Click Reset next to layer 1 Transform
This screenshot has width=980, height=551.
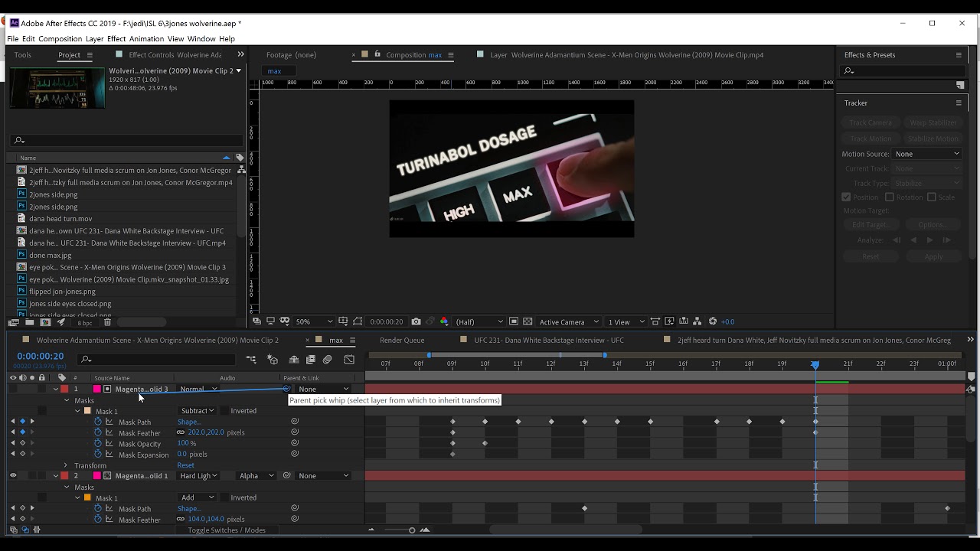[x=186, y=465]
